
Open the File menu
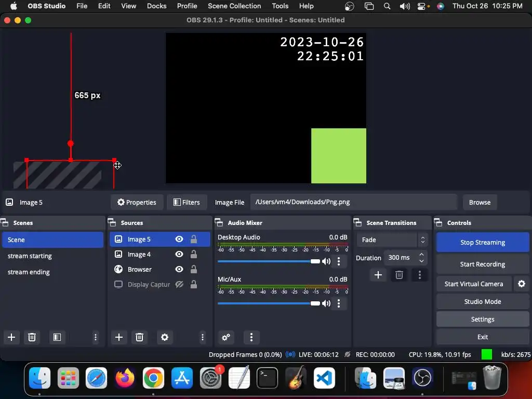click(x=82, y=6)
